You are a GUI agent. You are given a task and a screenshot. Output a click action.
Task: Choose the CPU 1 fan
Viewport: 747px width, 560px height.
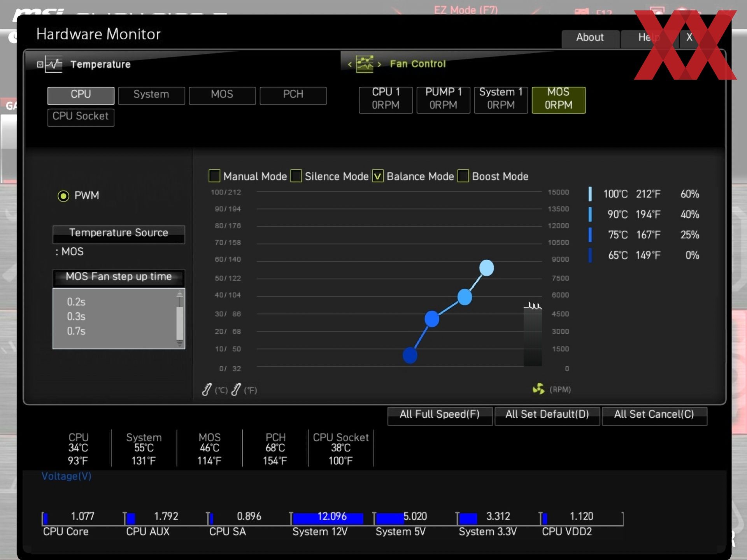pos(386,100)
